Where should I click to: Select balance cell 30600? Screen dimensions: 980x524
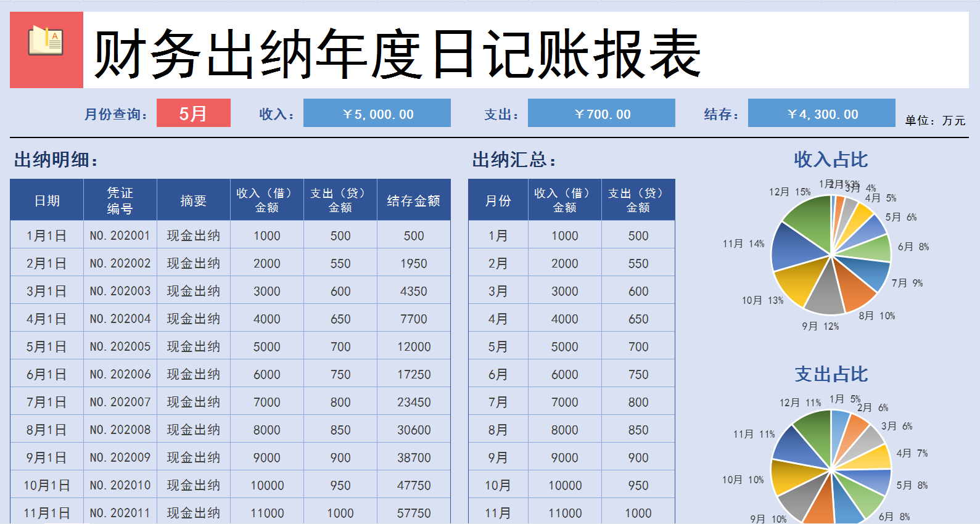coord(414,430)
